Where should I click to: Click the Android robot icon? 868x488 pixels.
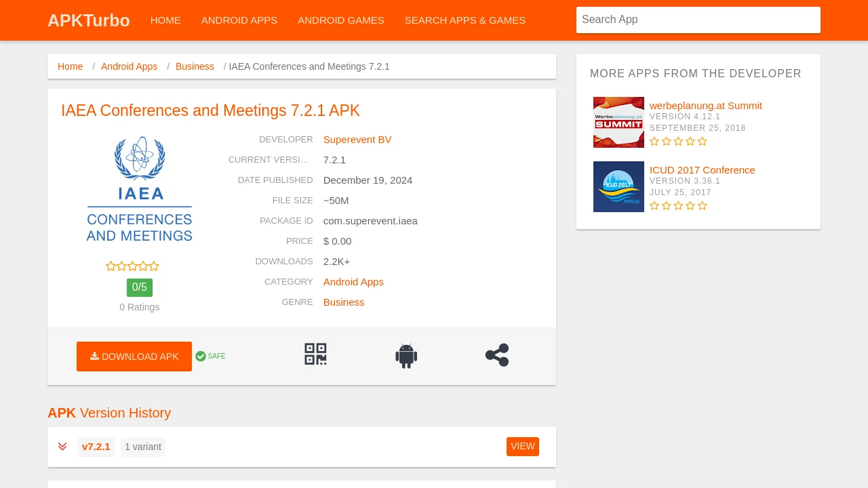pyautogui.click(x=406, y=356)
